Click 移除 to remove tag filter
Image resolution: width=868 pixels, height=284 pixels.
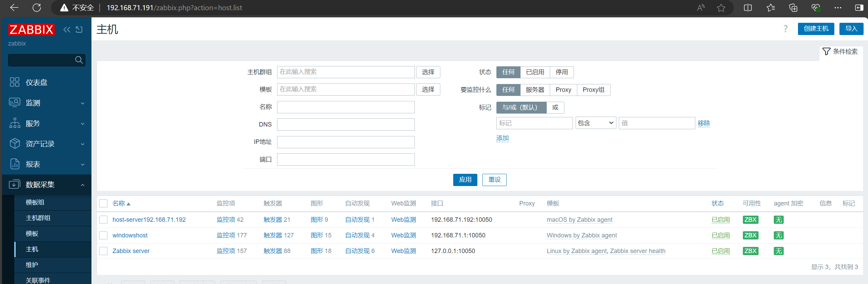click(x=704, y=123)
